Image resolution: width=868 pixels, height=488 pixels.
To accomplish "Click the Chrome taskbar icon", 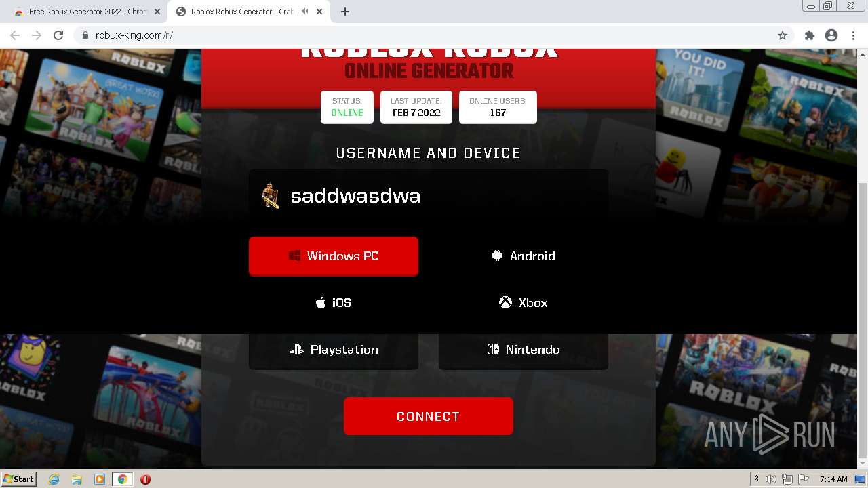I will tap(122, 479).
